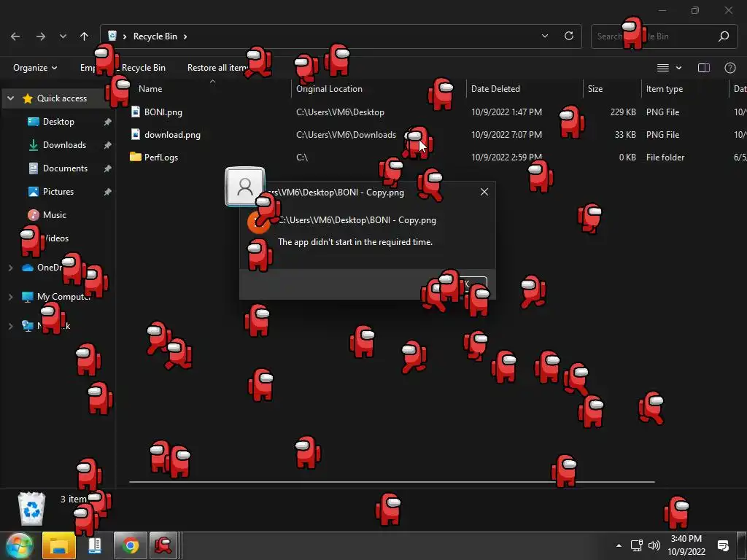Viewport: 747px width, 560px height.
Task: Select the PerfLogs folder icon
Action: point(135,157)
